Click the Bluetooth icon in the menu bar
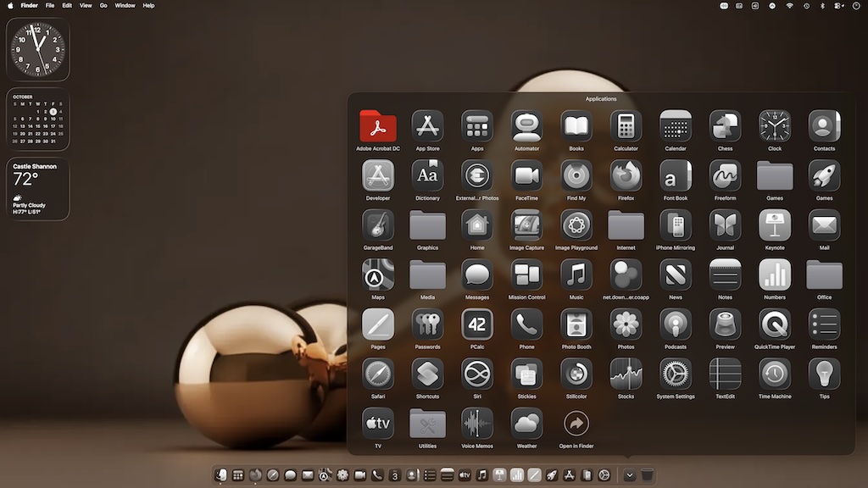 pos(822,6)
